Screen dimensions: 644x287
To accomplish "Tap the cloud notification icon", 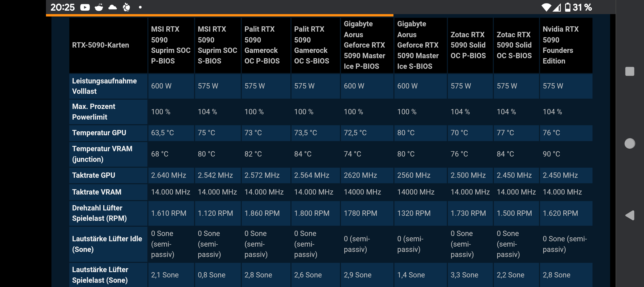I will coord(113,7).
